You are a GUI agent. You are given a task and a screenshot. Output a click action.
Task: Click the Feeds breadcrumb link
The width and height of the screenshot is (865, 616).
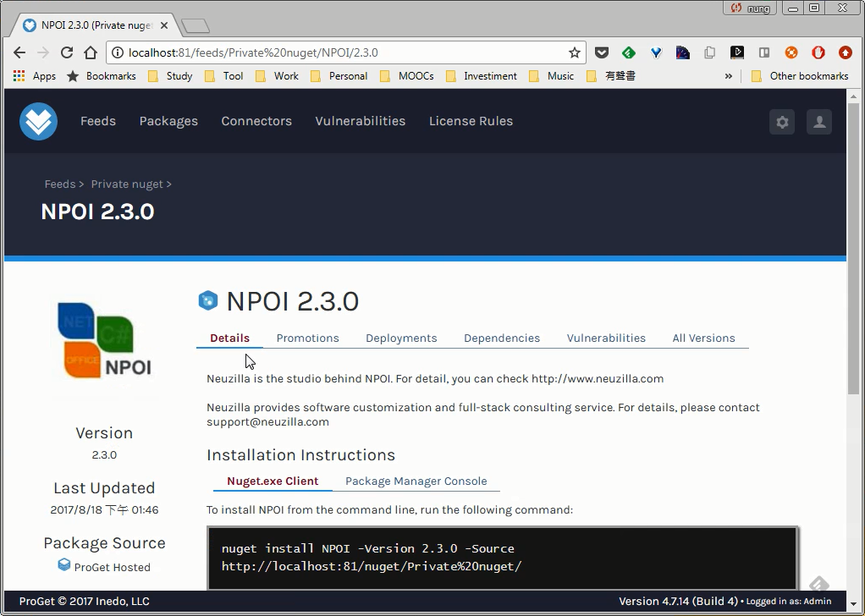[60, 184]
